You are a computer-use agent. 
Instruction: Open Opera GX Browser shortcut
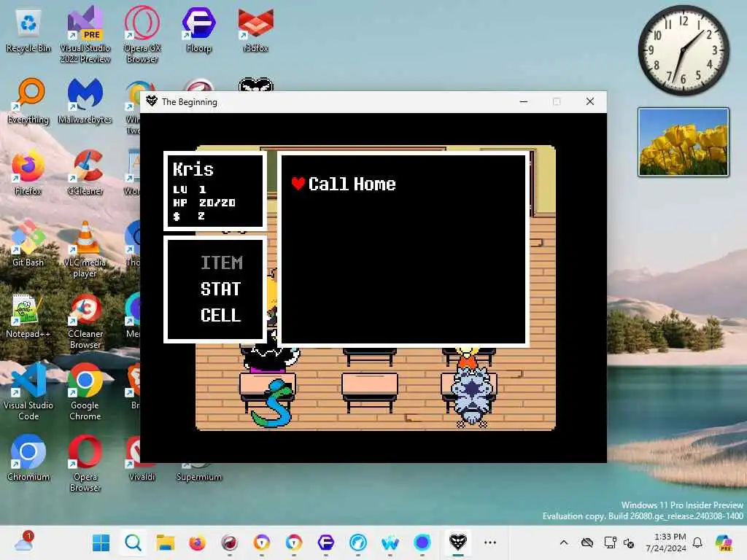pyautogui.click(x=142, y=34)
